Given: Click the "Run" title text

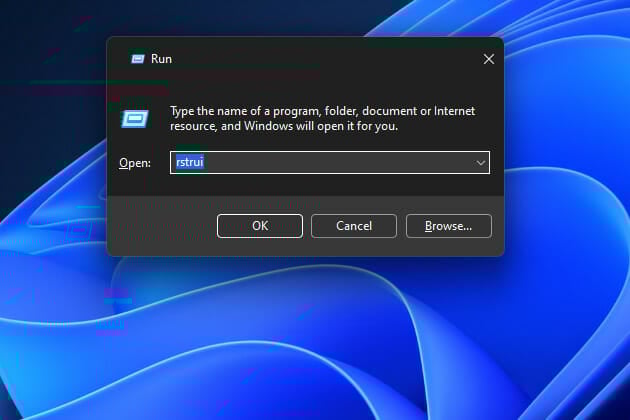Looking at the screenshot, I should pyautogui.click(x=161, y=59).
